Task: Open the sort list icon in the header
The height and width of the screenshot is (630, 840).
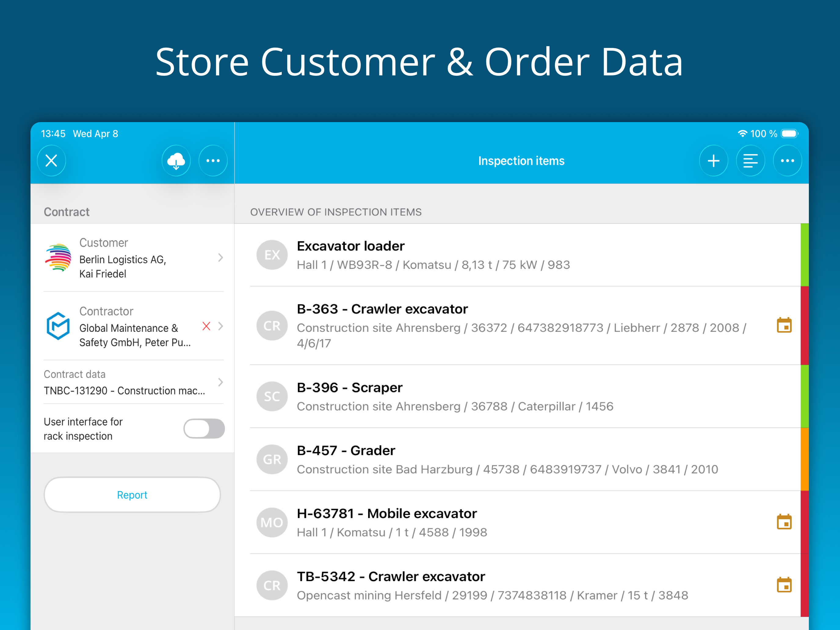Action: click(x=750, y=161)
